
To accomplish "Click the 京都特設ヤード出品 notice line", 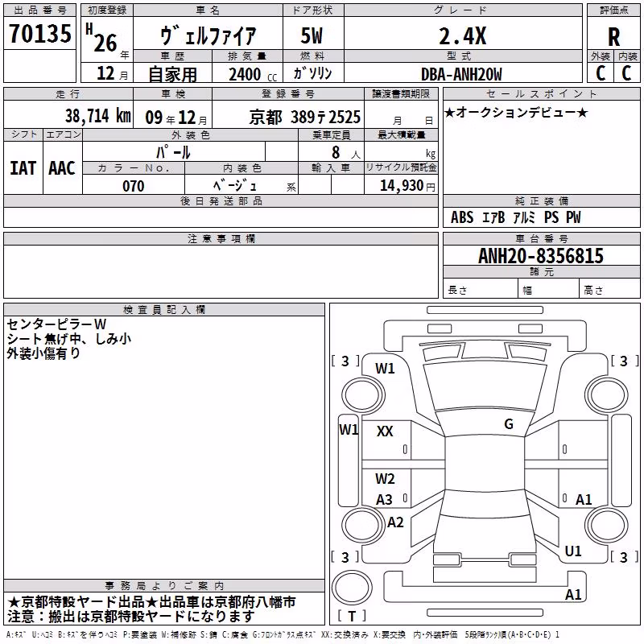I will [x=151, y=602].
